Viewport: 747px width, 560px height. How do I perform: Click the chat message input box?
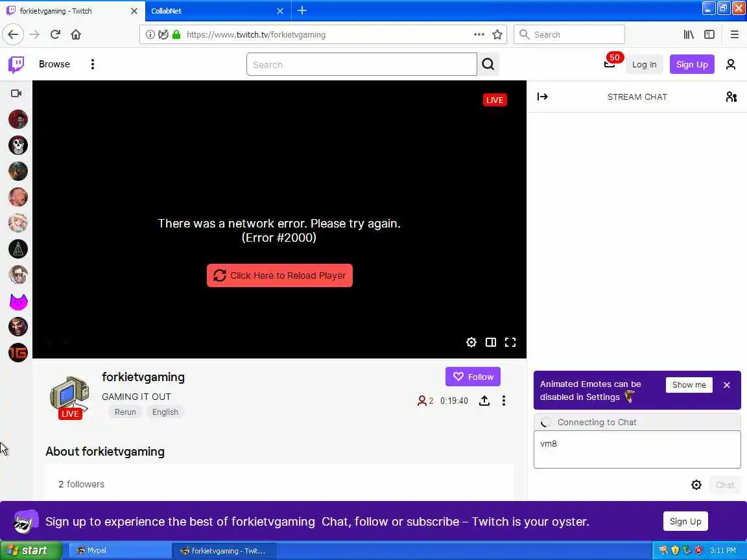637,450
